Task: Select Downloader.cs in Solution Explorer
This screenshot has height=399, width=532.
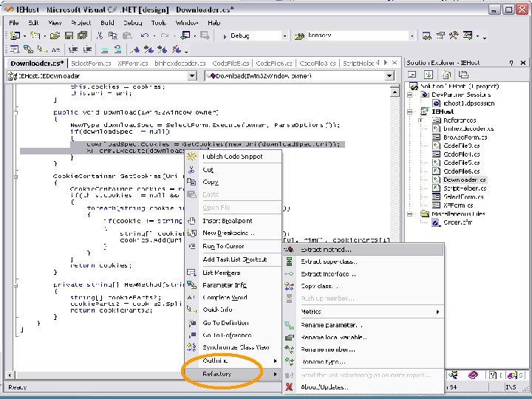Action: (x=464, y=180)
